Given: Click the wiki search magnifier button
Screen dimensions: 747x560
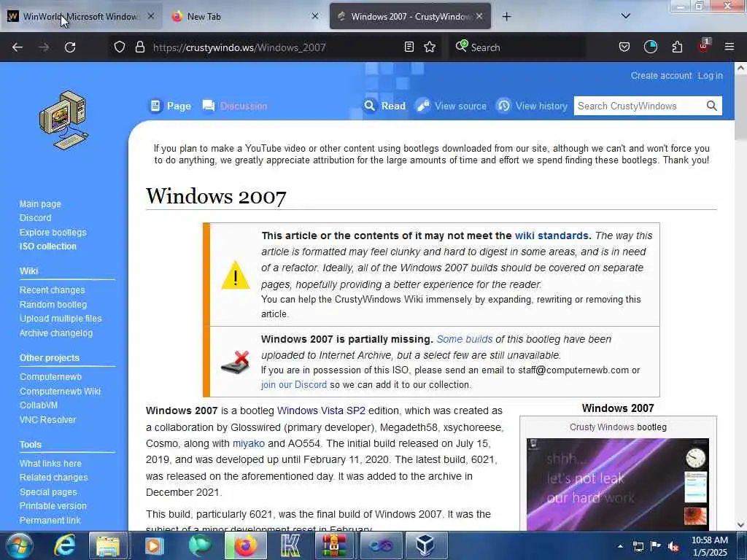Looking at the screenshot, I should coord(712,106).
